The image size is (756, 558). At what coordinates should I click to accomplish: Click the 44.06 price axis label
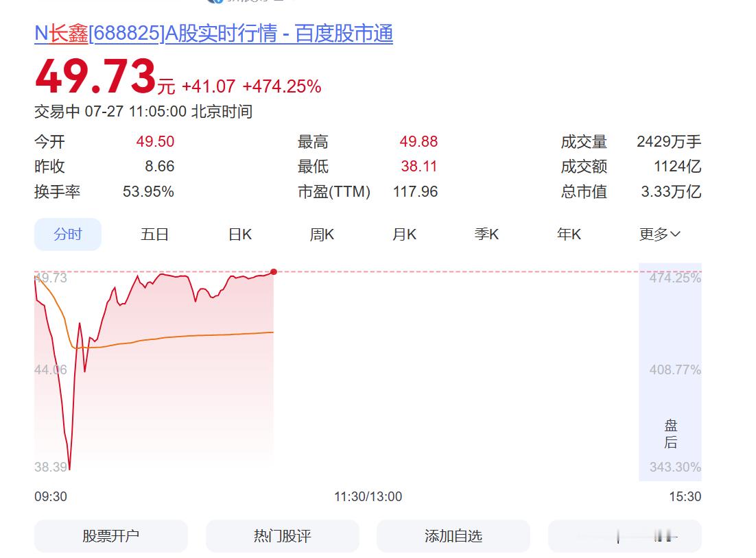[51, 370]
